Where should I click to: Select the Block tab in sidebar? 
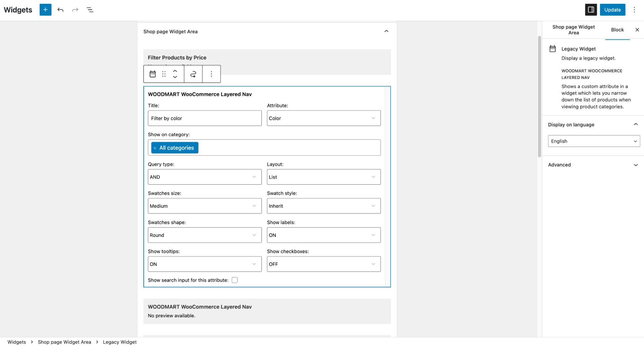[x=617, y=30]
